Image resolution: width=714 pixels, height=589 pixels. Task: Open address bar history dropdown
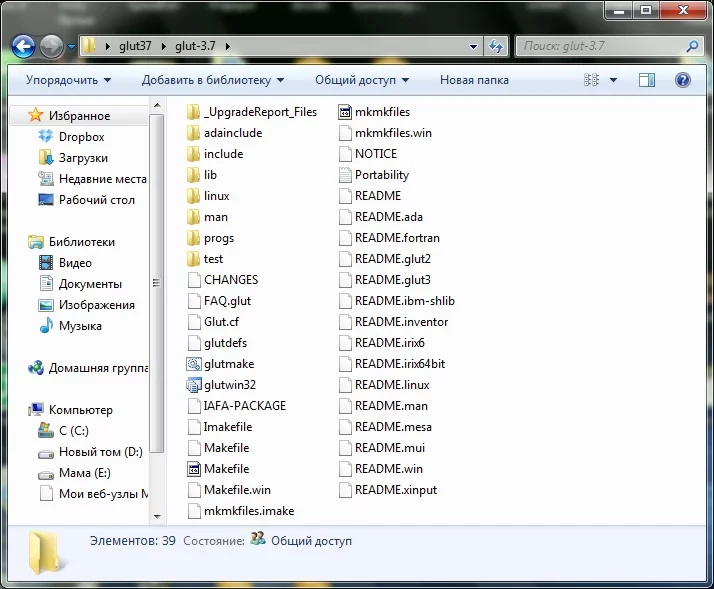pos(473,46)
